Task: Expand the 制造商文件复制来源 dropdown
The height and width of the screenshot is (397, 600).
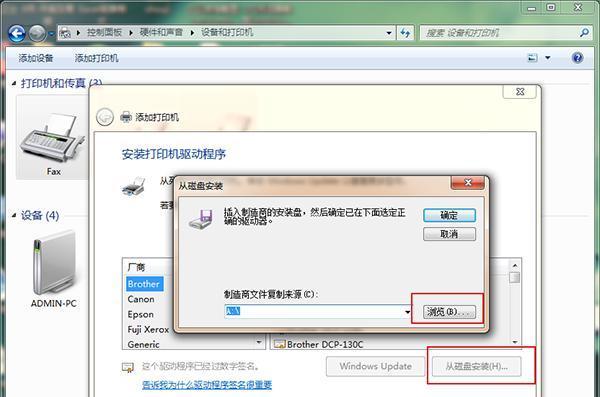Action: (408, 312)
